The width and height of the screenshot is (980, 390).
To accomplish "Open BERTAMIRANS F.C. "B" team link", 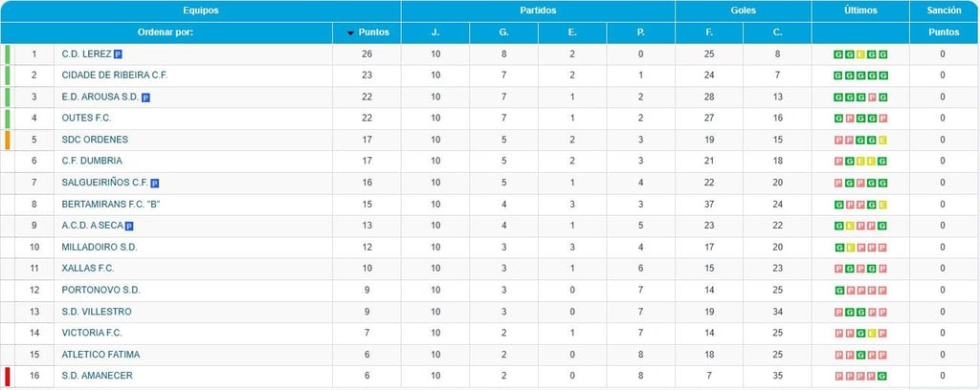I will pyautogui.click(x=111, y=205).
